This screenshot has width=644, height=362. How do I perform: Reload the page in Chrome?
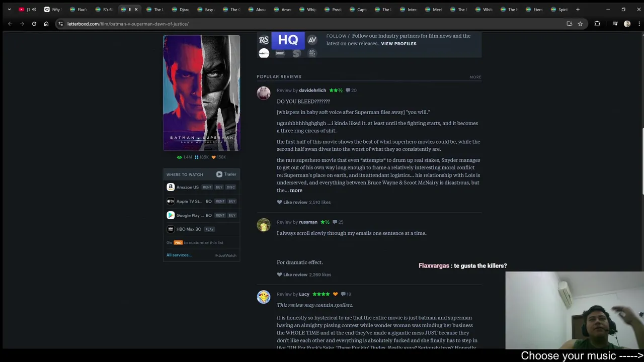click(x=34, y=24)
